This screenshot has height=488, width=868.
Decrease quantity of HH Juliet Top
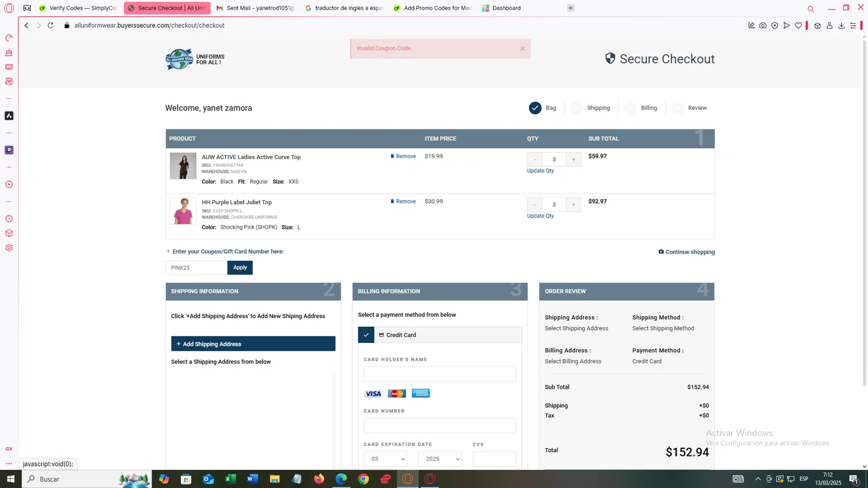[x=535, y=205]
